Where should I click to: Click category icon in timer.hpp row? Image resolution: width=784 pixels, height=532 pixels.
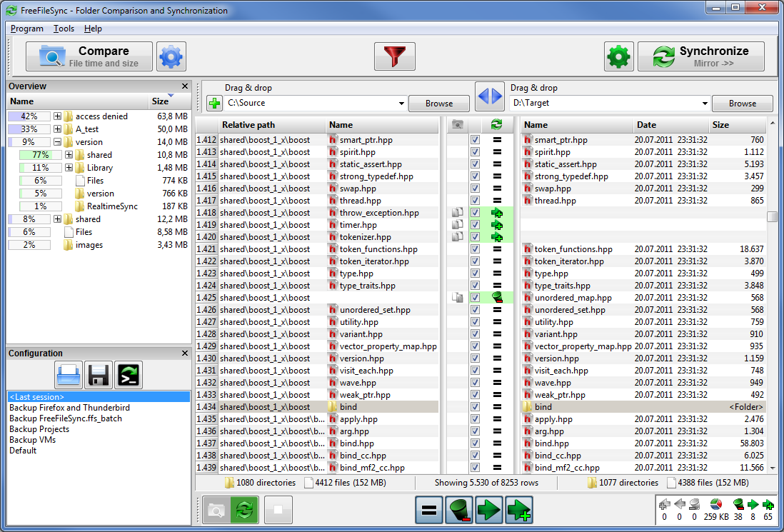pyautogui.click(x=457, y=225)
